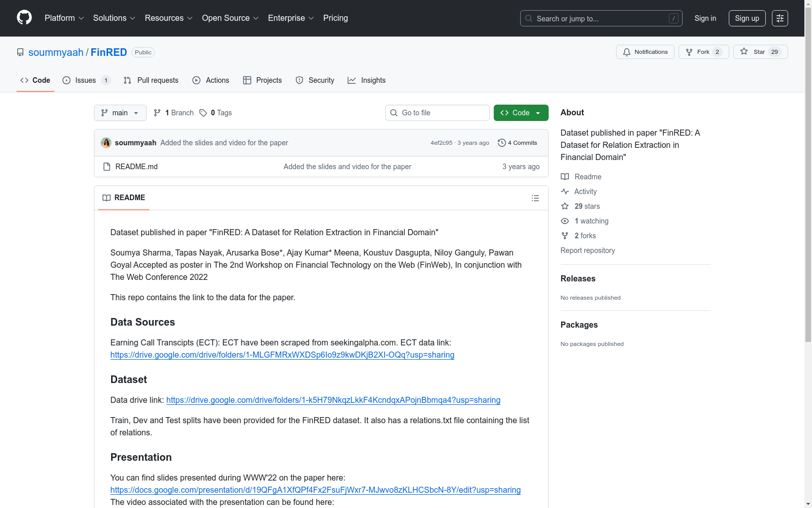Image resolution: width=812 pixels, height=508 pixels.
Task: Click the Notifications button
Action: (645, 52)
